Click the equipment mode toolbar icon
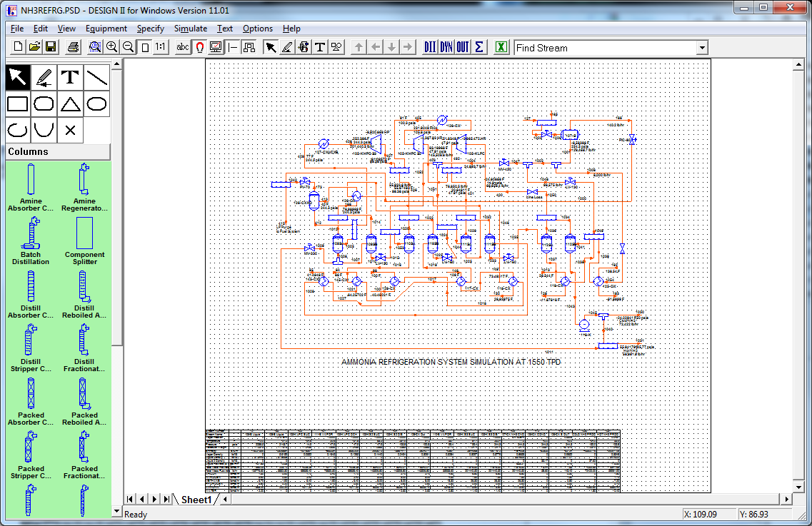Image resolution: width=812 pixels, height=526 pixels. click(x=304, y=47)
